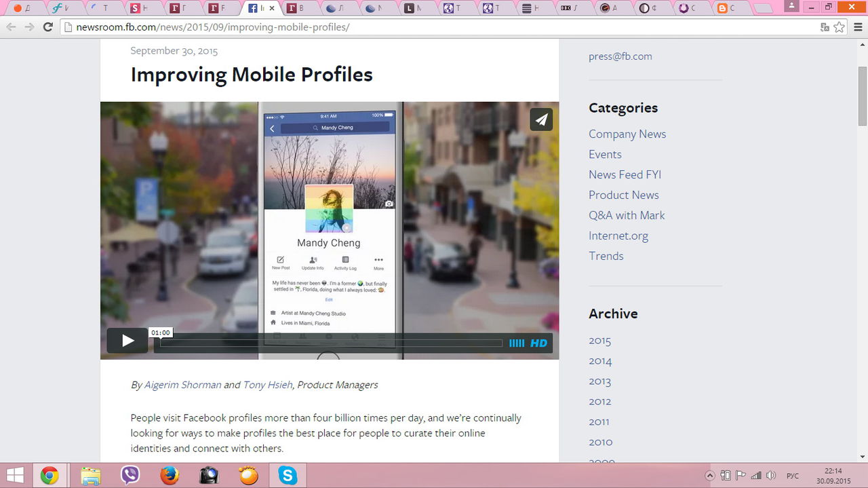The width and height of the screenshot is (868, 488).
Task: Open the Windows Start button
Action: coord(16,476)
